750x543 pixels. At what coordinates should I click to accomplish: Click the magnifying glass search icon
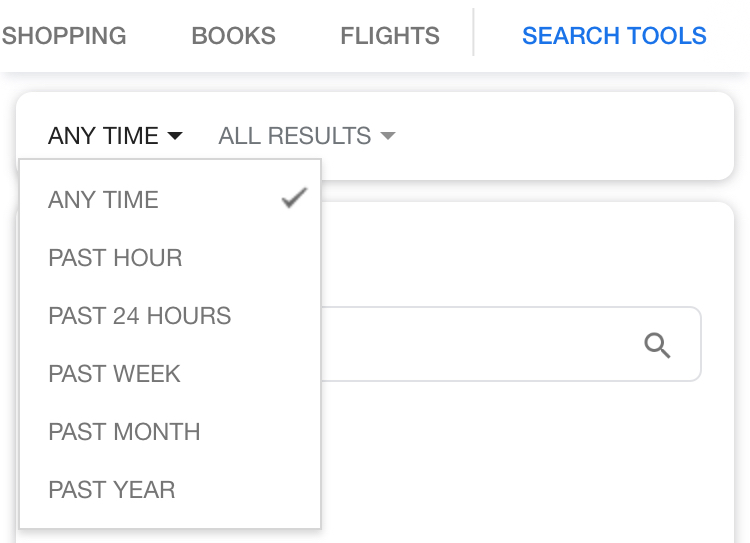point(657,346)
